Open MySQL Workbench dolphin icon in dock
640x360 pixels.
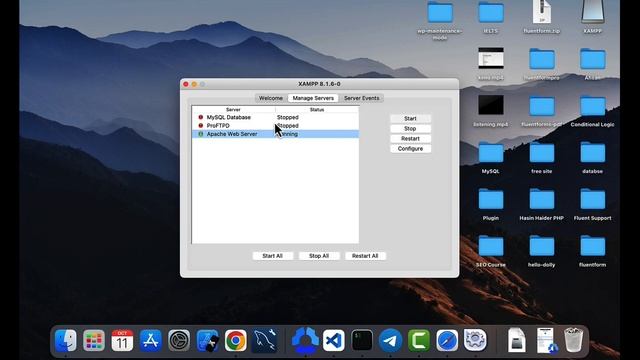[x=264, y=340]
